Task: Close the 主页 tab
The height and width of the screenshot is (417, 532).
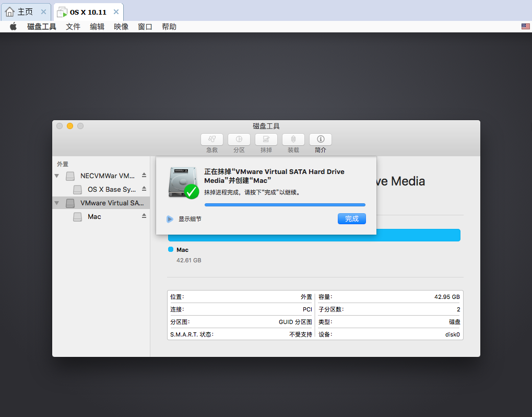Action: click(x=43, y=12)
